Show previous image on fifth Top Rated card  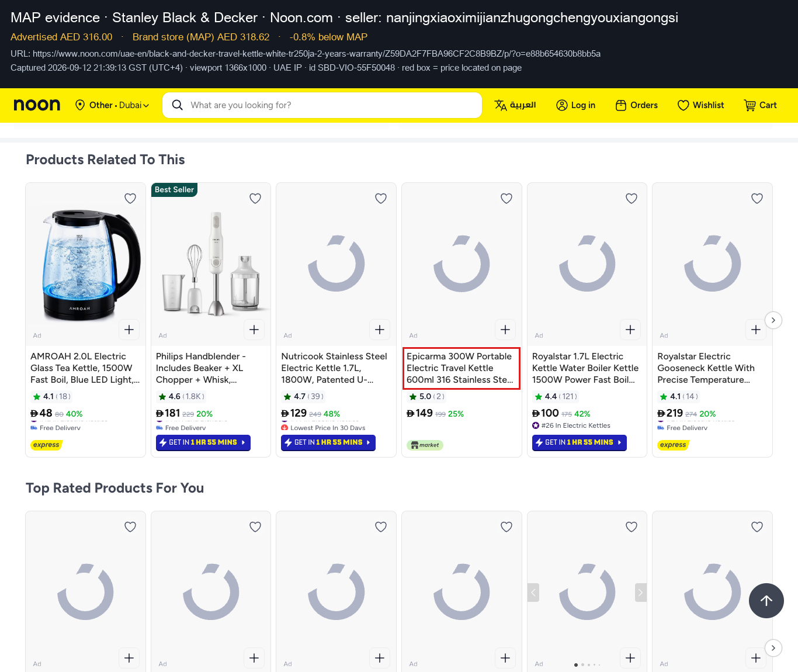click(533, 593)
